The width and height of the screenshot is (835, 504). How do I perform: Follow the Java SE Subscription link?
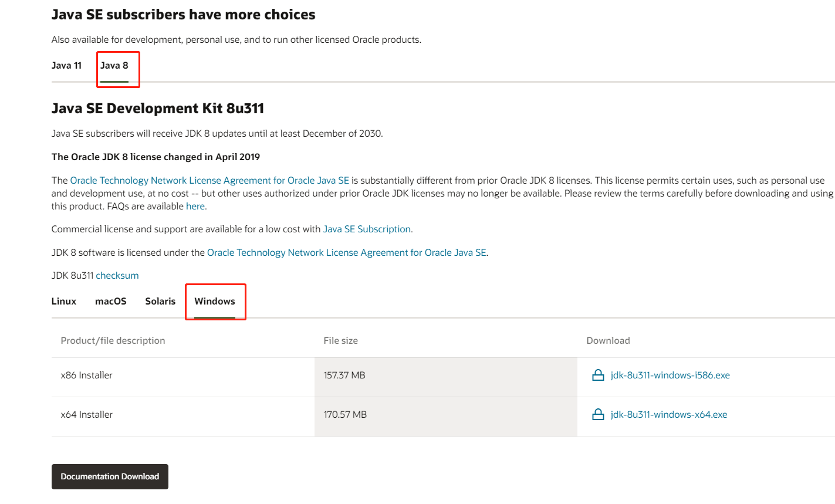click(x=367, y=229)
